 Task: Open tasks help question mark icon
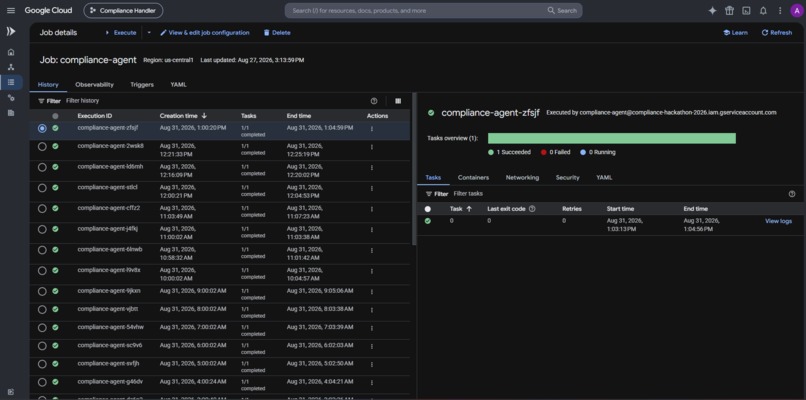coord(792,194)
